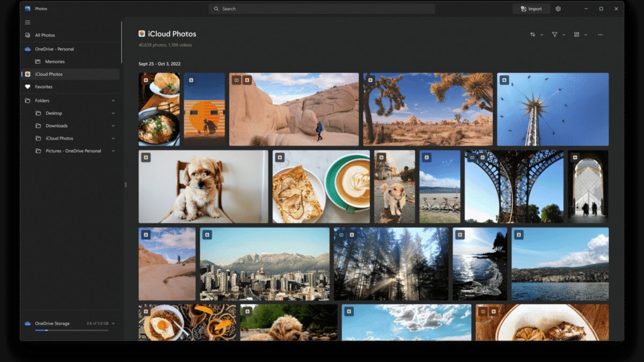The image size is (644, 362).
Task: Click the OneDrive cloud icon in the sidebar
Action: [x=27, y=48]
